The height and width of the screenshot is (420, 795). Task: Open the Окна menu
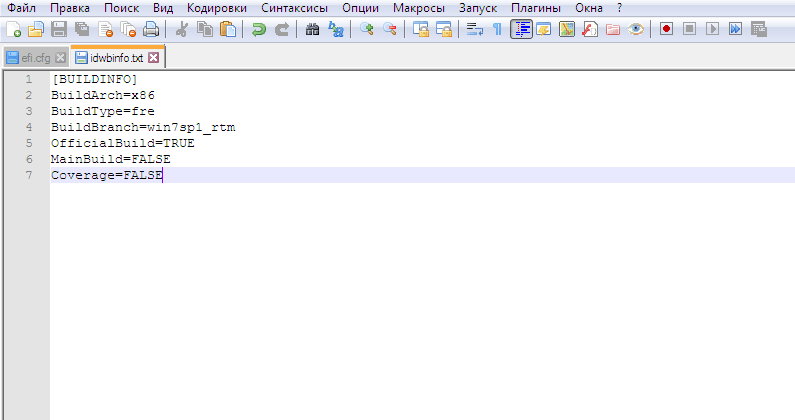(589, 8)
